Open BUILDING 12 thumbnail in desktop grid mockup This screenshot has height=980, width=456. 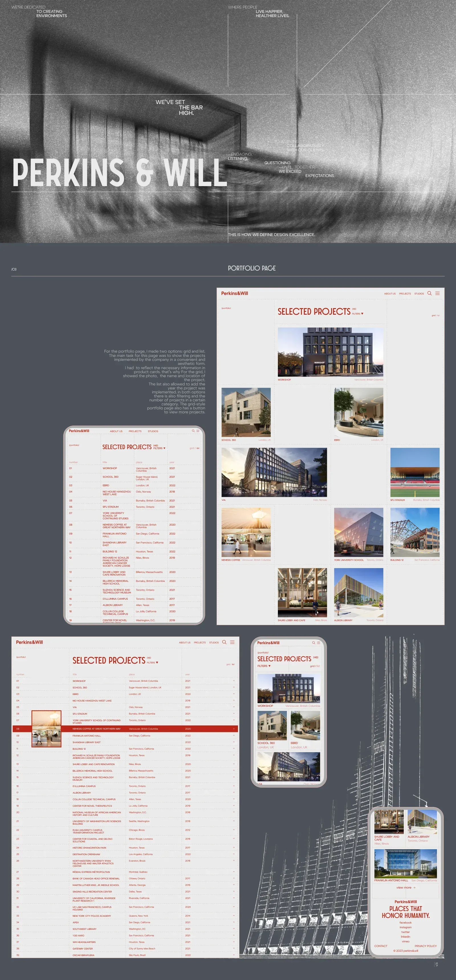click(415, 532)
